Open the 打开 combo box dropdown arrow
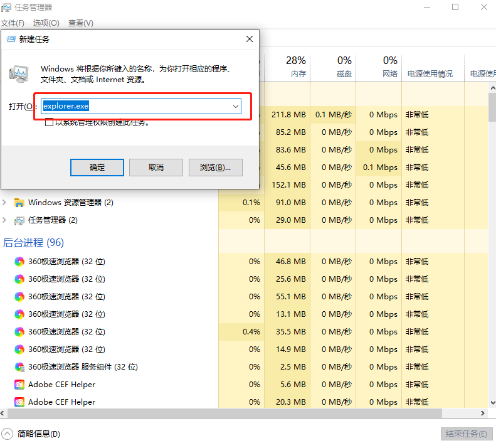 (x=236, y=107)
